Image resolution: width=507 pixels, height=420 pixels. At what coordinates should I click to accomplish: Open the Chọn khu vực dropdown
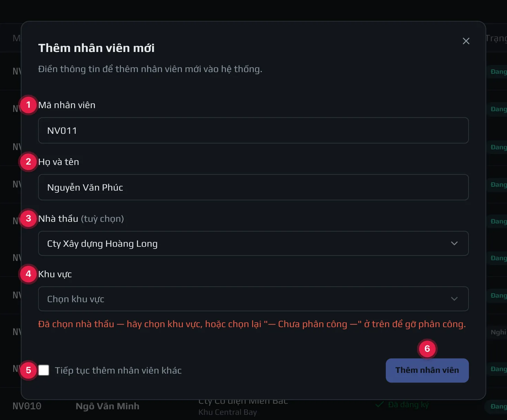tap(253, 299)
